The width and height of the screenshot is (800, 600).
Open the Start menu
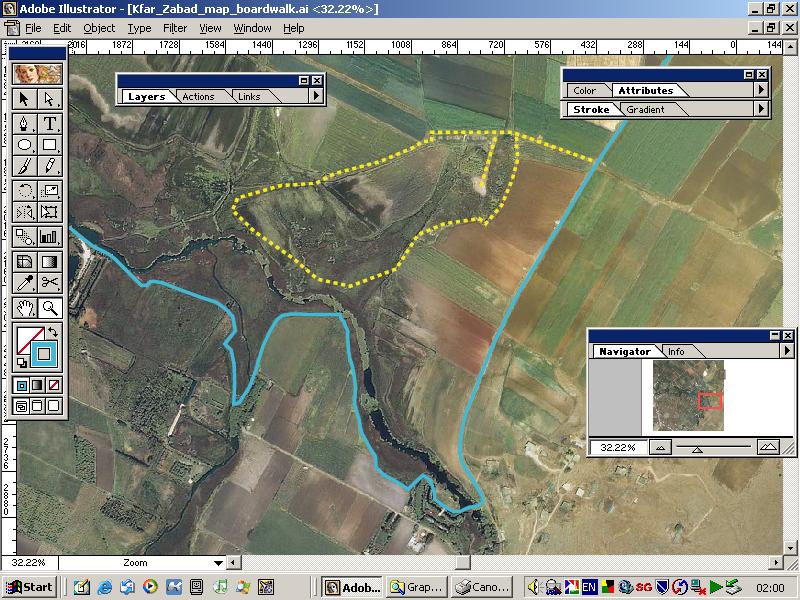point(31,587)
